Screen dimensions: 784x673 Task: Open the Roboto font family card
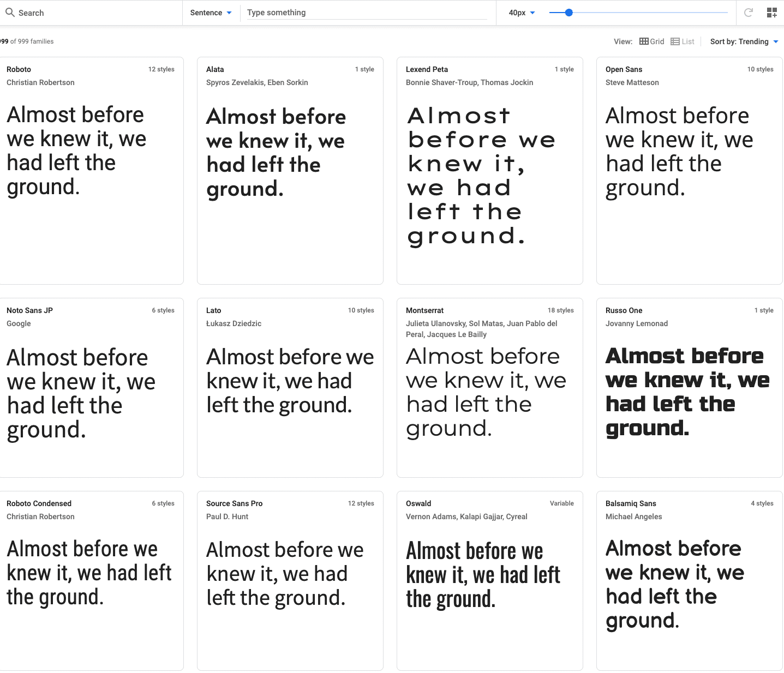pos(19,69)
